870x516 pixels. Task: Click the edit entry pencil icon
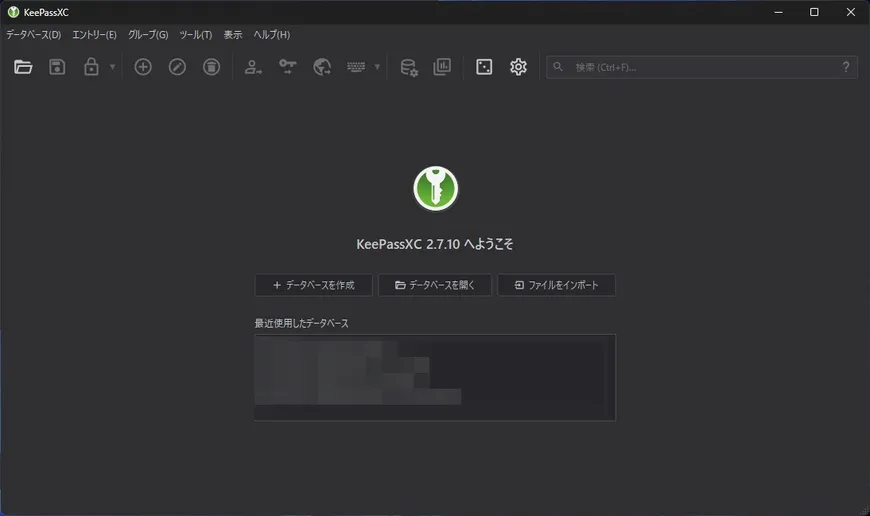pyautogui.click(x=177, y=67)
